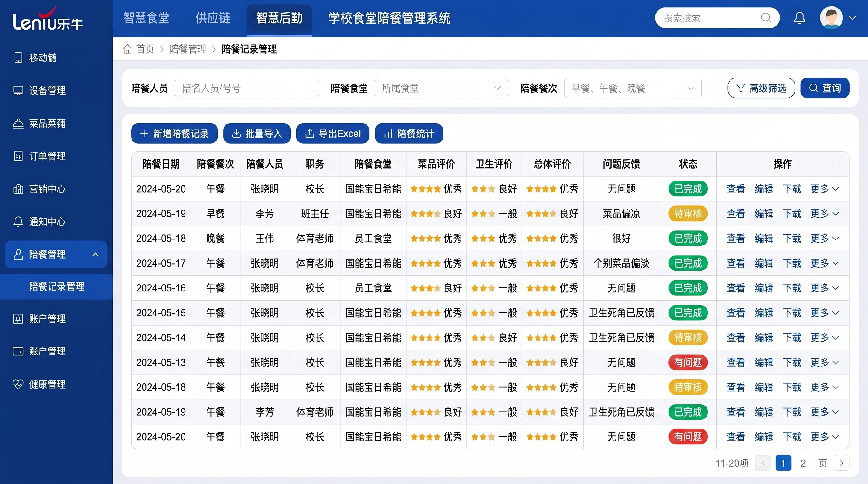Click the 菜品 dish cover icon
The image size is (868, 484).
point(18,124)
